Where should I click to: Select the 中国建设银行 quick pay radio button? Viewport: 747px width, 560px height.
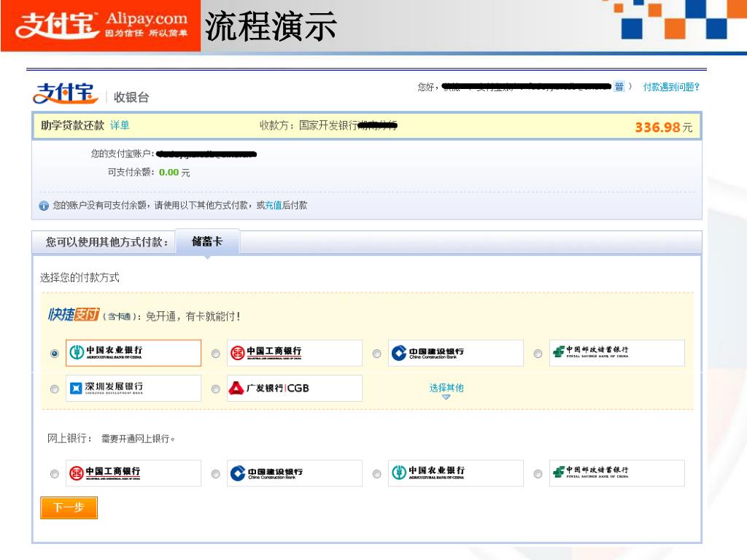point(377,354)
